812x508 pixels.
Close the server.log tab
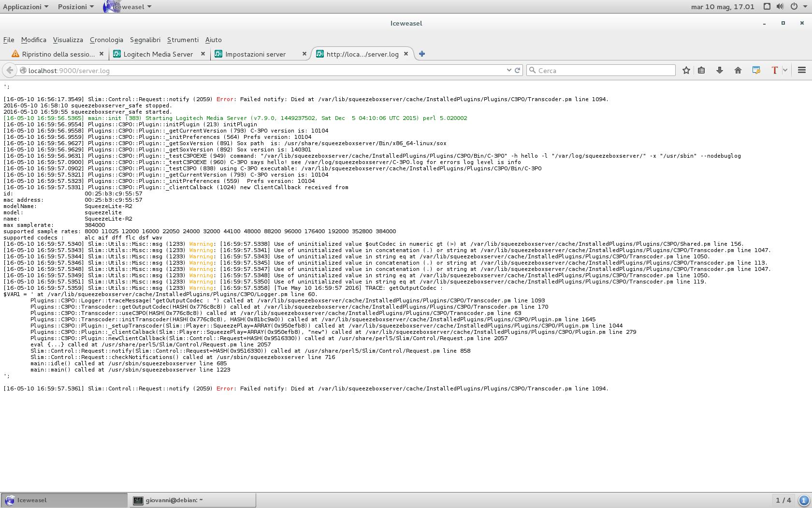[x=406, y=54]
